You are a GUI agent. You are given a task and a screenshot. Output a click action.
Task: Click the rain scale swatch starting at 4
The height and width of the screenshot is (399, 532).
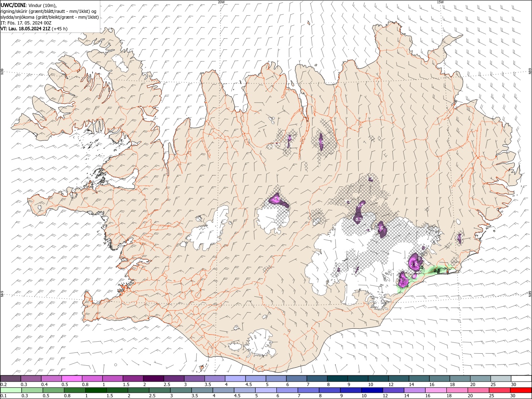[223, 390]
